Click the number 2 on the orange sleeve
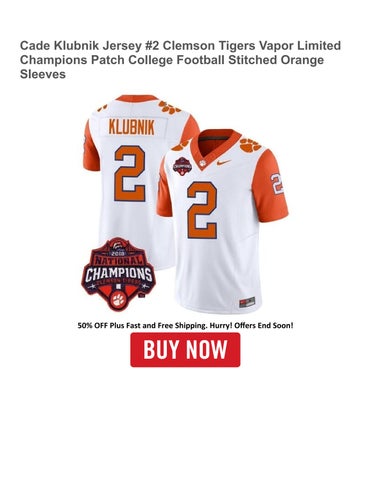 point(277,184)
